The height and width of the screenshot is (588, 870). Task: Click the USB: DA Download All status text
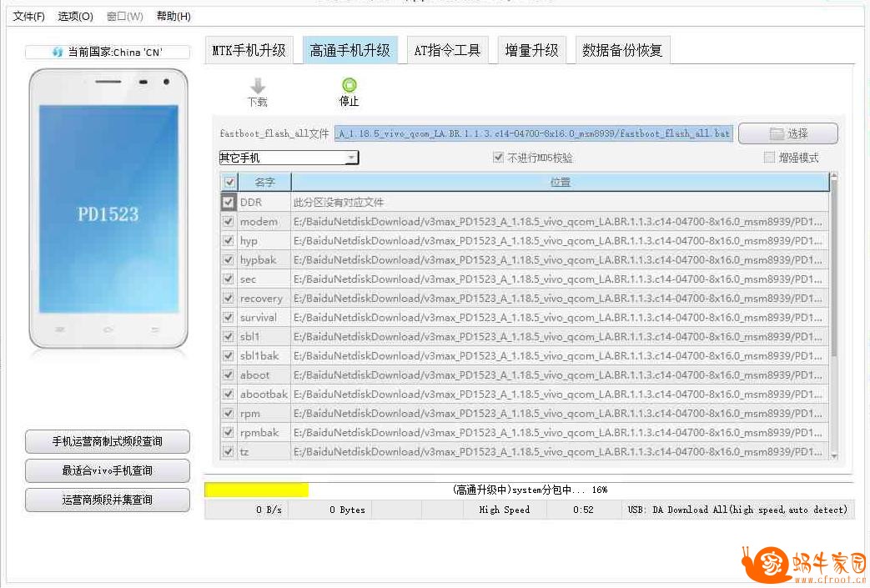737,510
